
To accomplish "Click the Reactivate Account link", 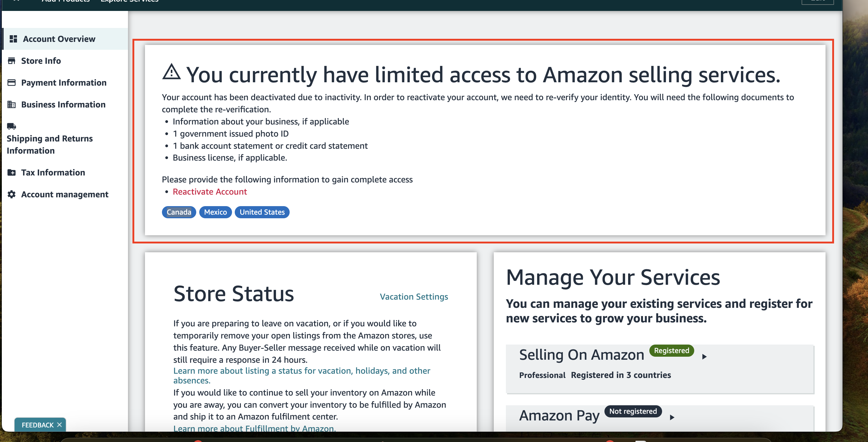I will (210, 192).
